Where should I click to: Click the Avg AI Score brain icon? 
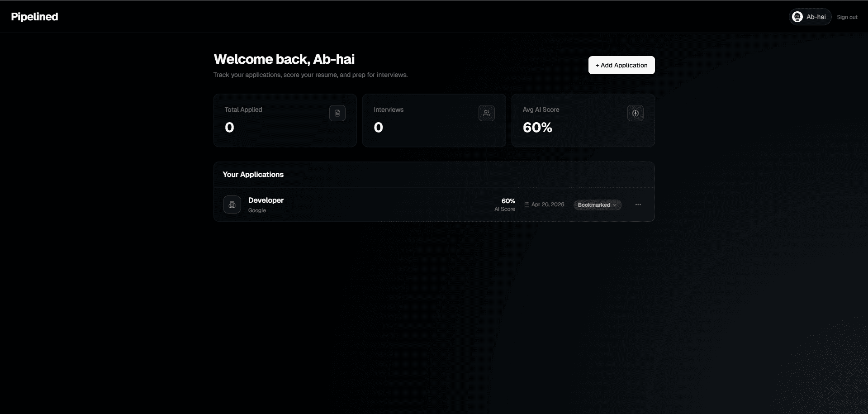point(636,113)
